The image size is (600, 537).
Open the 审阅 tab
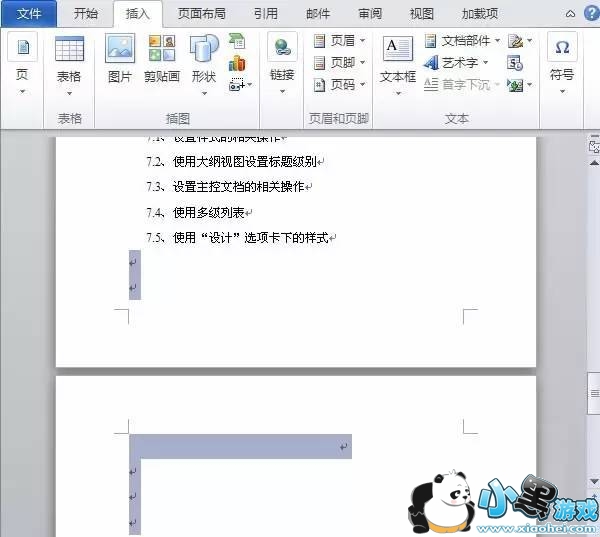370,14
